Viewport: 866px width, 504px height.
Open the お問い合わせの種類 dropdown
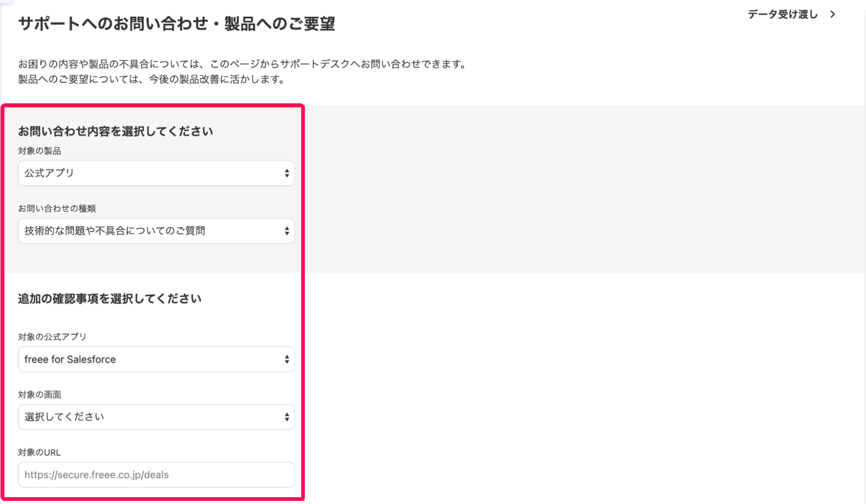coord(156,231)
